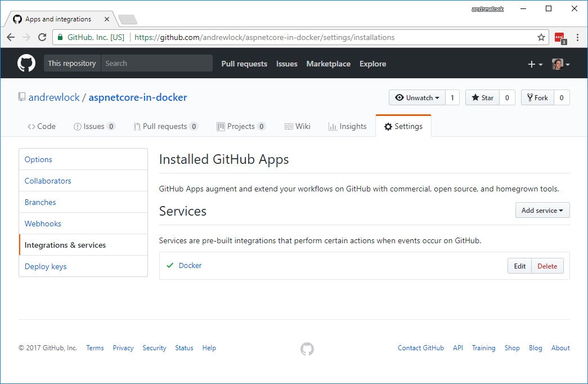This screenshot has width=588, height=384.
Task: Open the About footer link
Action: (560, 348)
